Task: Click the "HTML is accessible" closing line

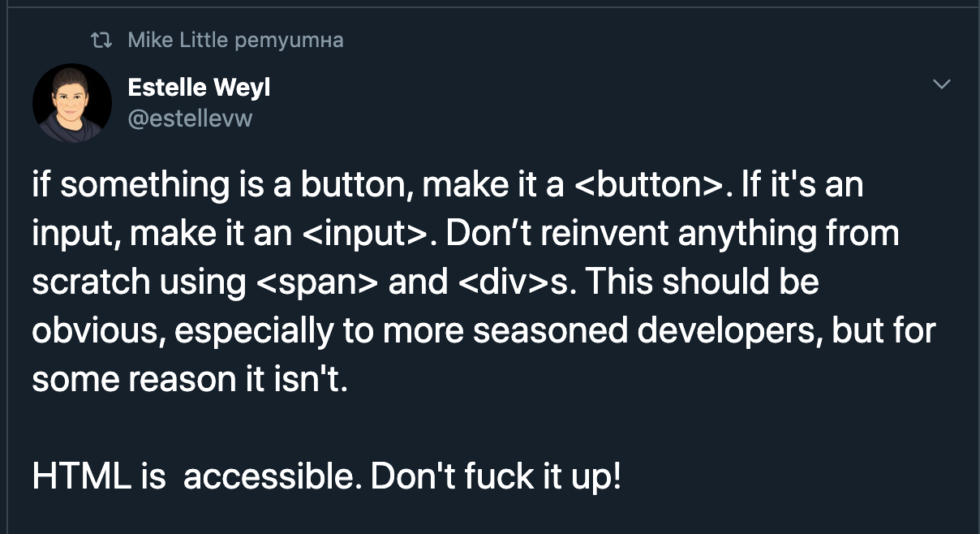Action: point(326,476)
